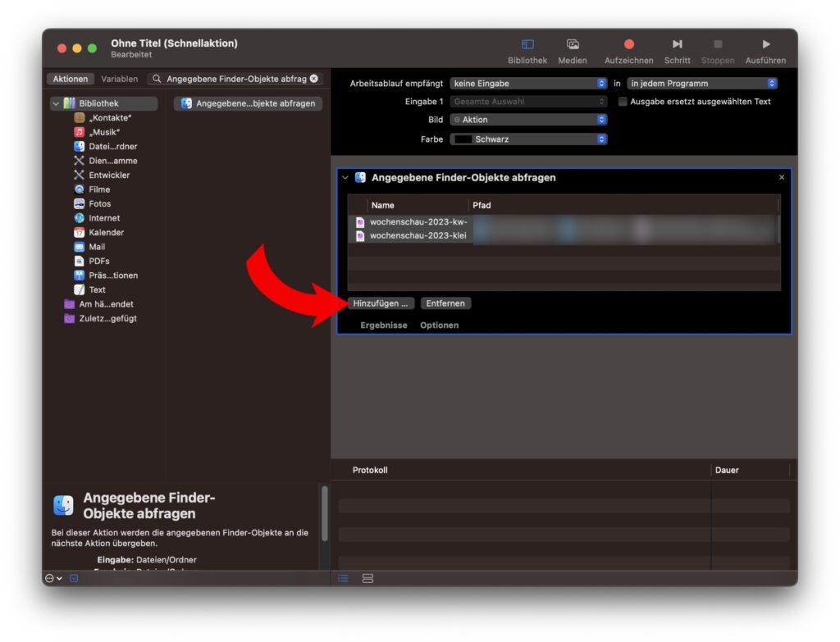Run workflow with Ausführen play icon

tap(765, 44)
